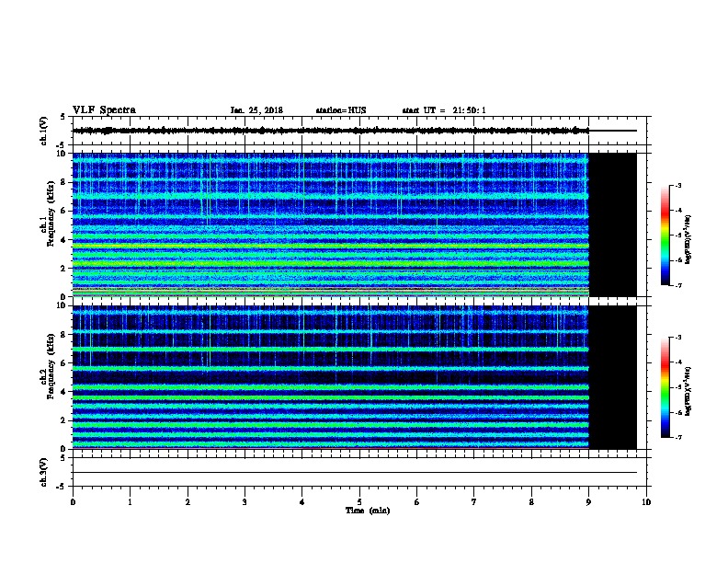Viewport: 728px width, 563px height.
Task: Click time-axis tick label "0"
Action: click(x=73, y=502)
